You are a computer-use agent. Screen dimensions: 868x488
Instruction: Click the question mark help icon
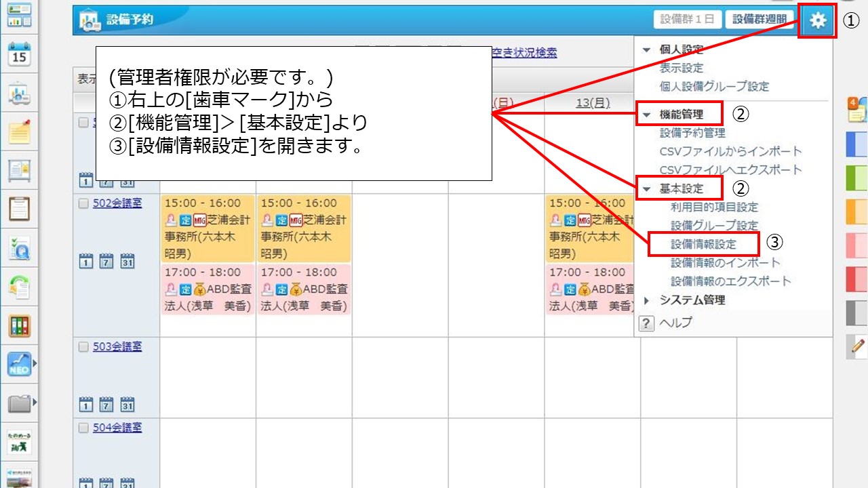pos(646,324)
